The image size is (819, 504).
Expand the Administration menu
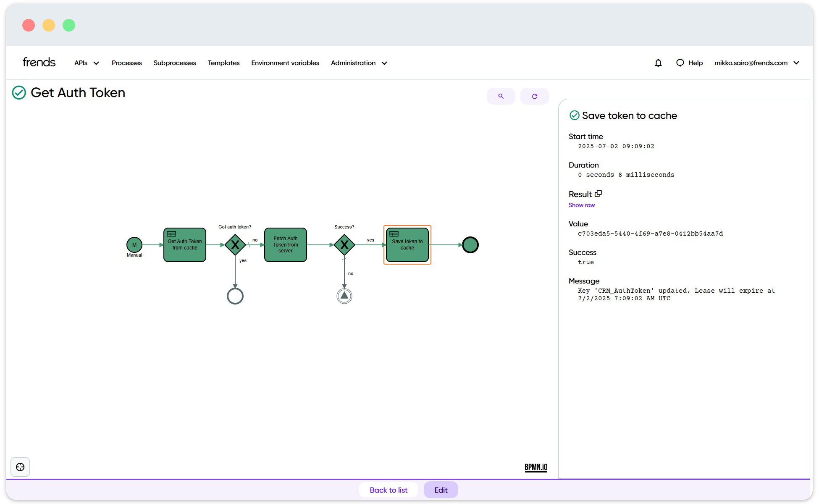tap(358, 63)
